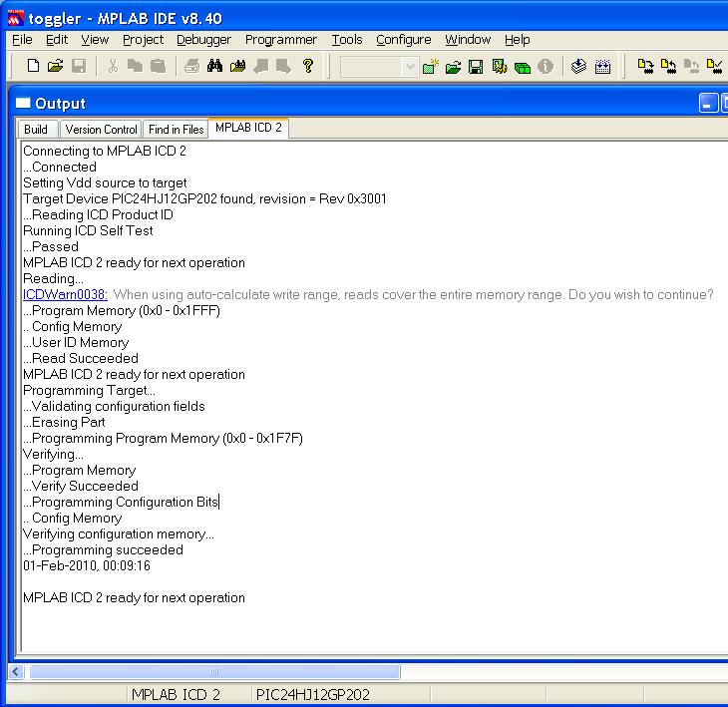Click the MPLAB IDE title bar icon
728x707 pixels.
[x=15, y=18]
